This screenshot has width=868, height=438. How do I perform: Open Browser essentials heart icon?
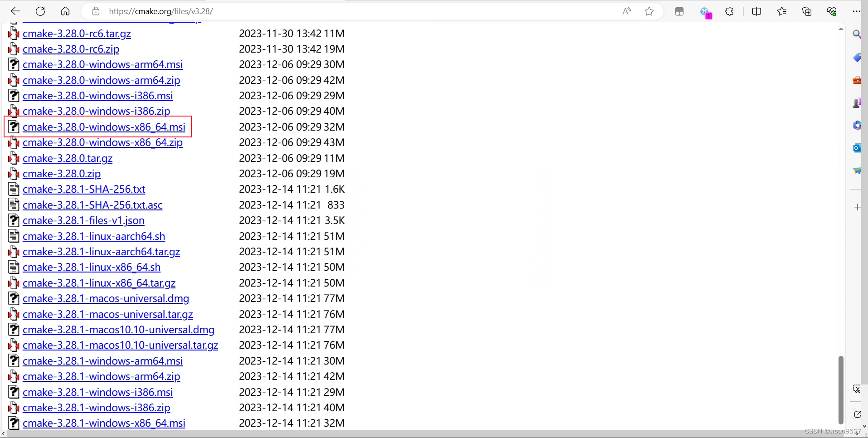click(x=832, y=11)
